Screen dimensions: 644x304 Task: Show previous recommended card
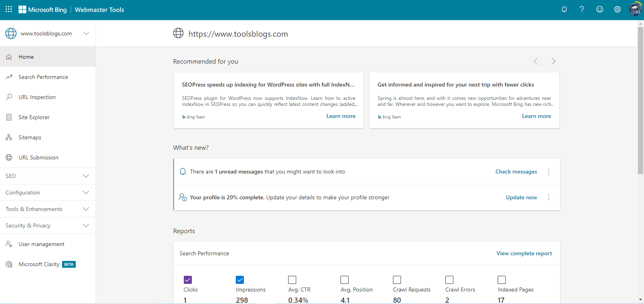pos(536,61)
